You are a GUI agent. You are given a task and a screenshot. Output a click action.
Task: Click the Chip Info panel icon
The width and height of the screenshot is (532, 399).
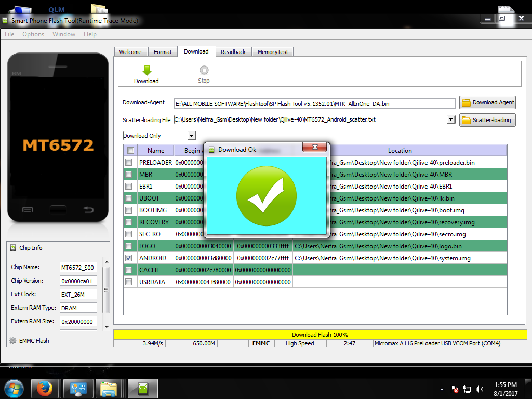tap(14, 248)
